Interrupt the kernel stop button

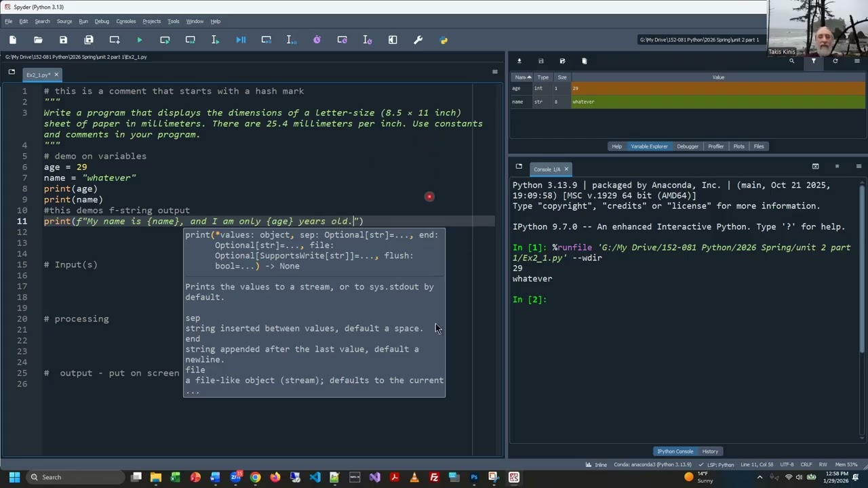[837, 166]
